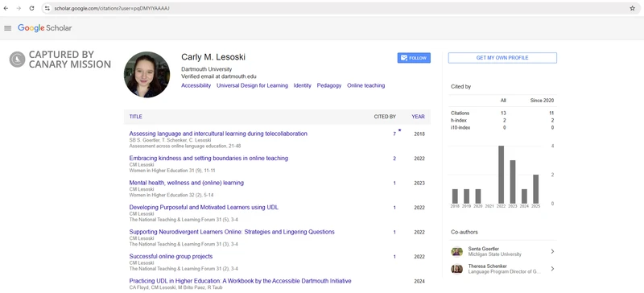644x293 pixels.
Task: Open site information icon in address bar
Action: pos(47,8)
